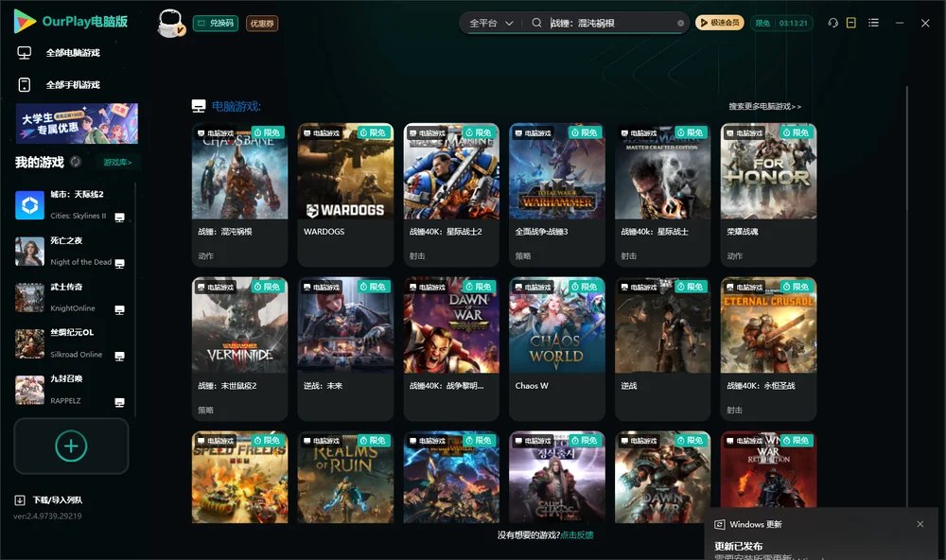Select 全部电脑游戏 in the sidebar

(x=59, y=53)
